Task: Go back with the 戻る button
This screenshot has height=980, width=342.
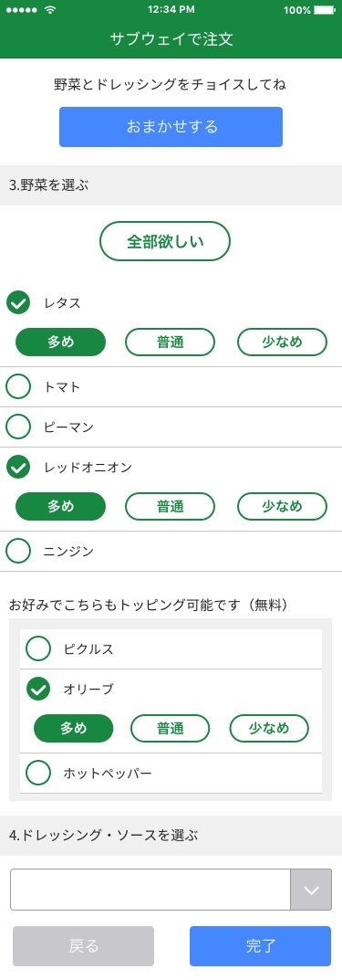Action: tap(84, 946)
